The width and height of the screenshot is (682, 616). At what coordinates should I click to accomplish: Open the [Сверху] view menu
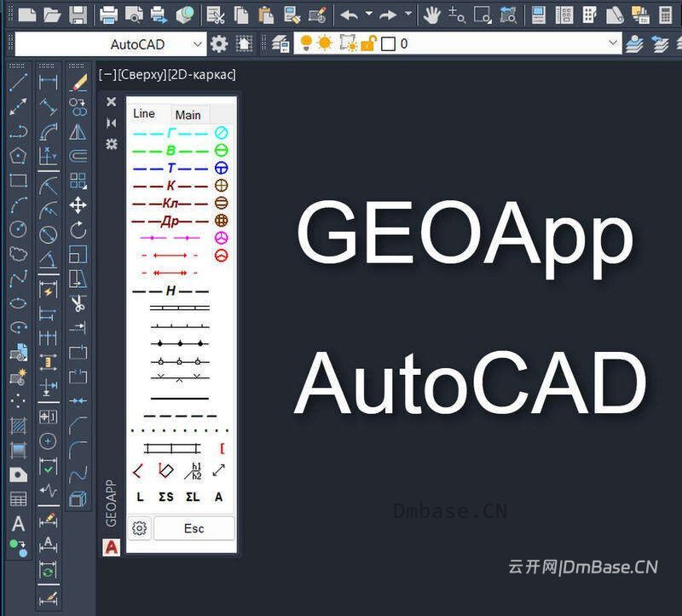pos(142,74)
